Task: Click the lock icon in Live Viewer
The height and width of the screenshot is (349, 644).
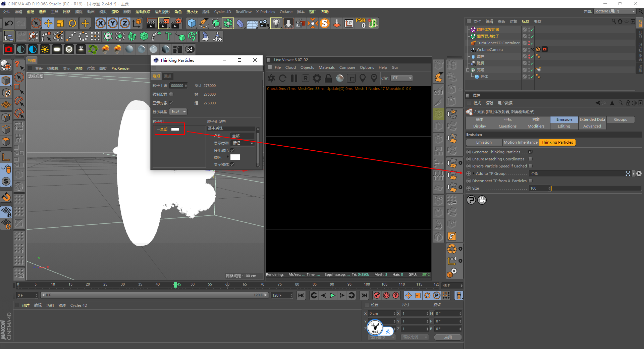Action: click(328, 78)
